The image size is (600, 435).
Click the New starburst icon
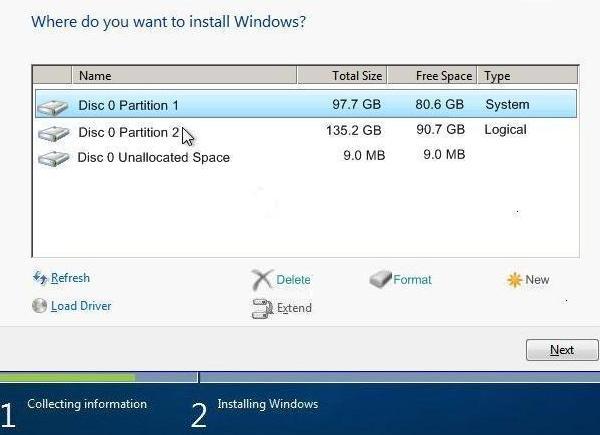(514, 280)
